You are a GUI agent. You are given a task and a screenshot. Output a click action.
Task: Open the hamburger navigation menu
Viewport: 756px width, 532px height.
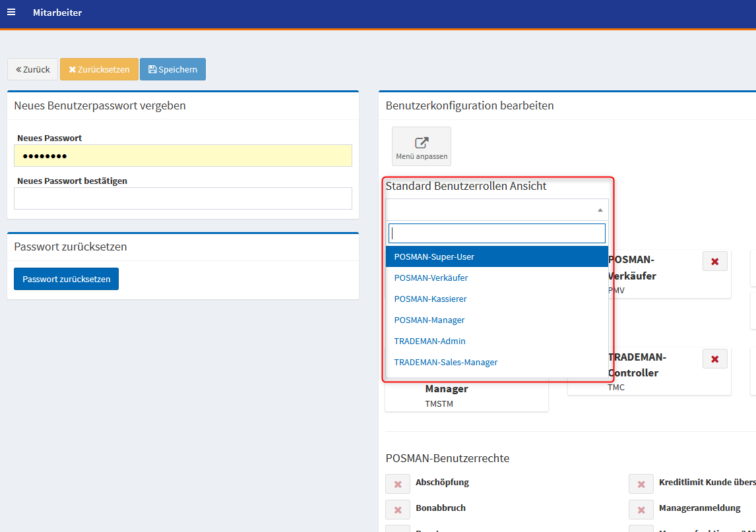click(x=11, y=13)
